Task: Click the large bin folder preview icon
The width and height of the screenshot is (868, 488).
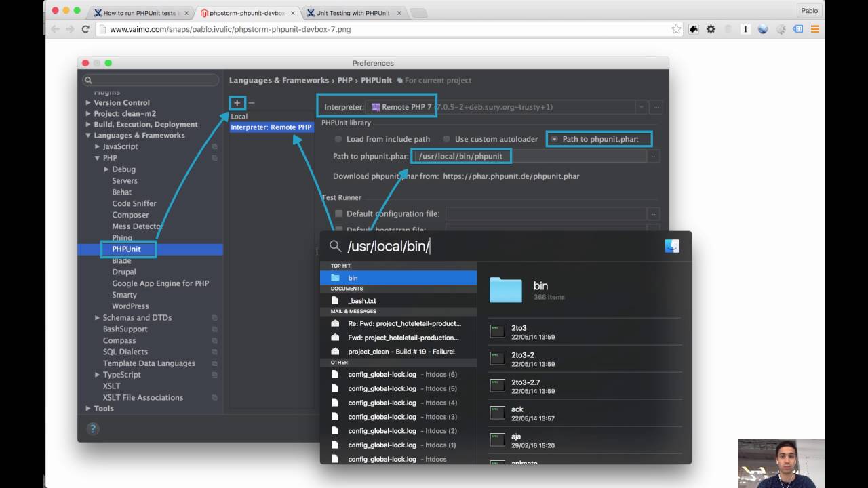Action: coord(505,290)
